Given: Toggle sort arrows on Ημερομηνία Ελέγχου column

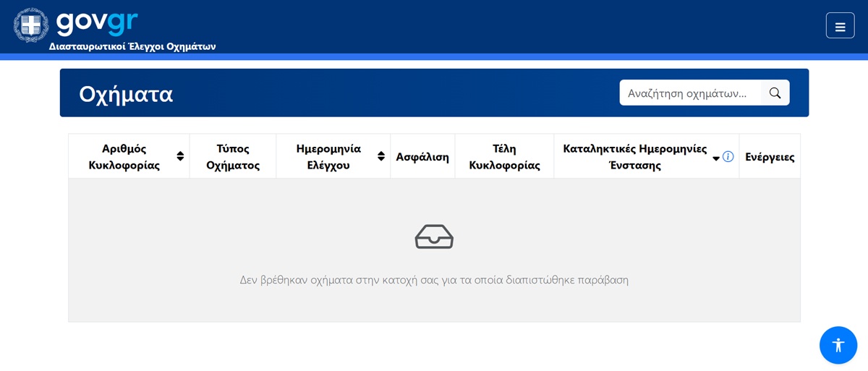Looking at the screenshot, I should click(381, 156).
